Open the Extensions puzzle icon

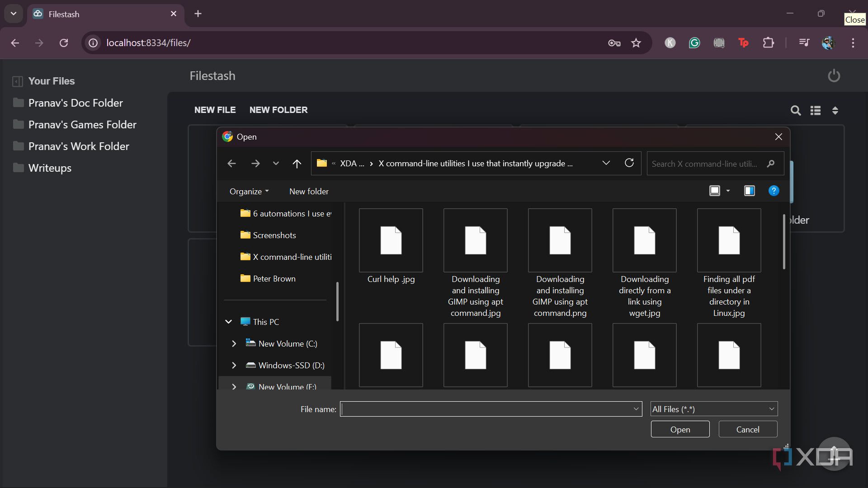pyautogui.click(x=768, y=43)
